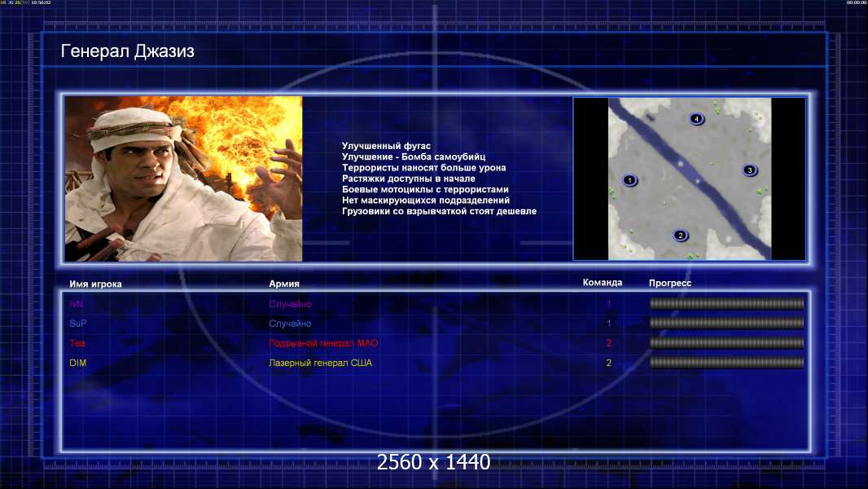Click team number in the IvN row
The width and height of the screenshot is (868, 489).
point(608,304)
